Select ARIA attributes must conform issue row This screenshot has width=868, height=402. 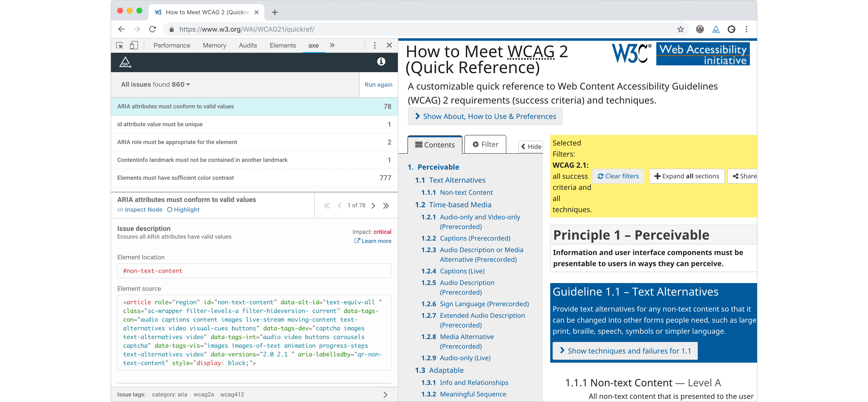254,107
